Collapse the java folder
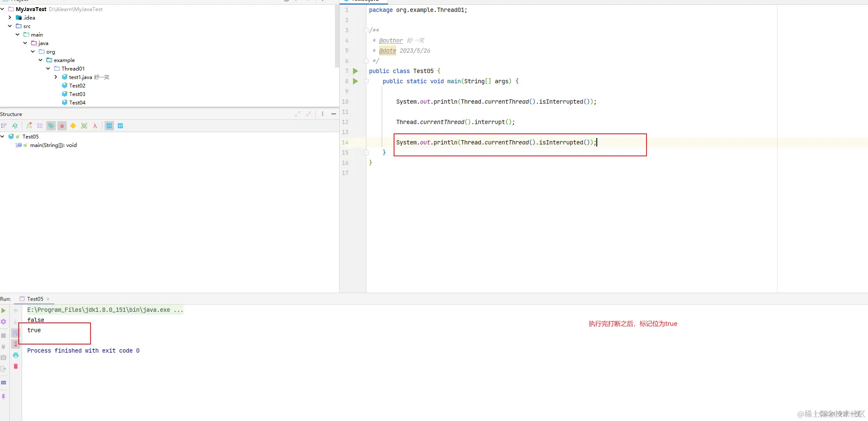 [x=26, y=43]
